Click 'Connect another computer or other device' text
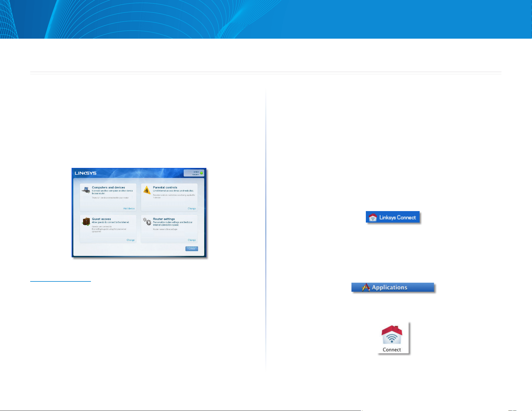This screenshot has height=411, width=532. point(112,192)
